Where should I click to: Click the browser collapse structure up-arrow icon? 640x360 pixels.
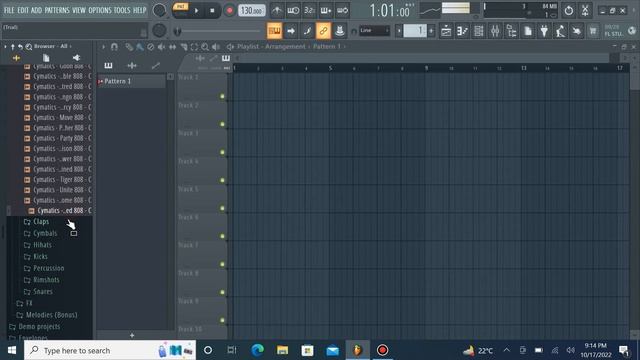tap(13, 47)
